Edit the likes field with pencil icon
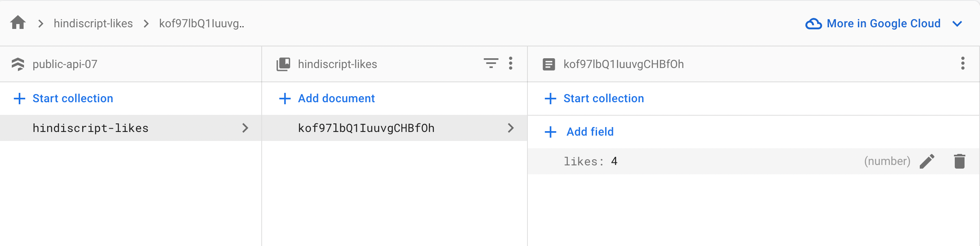 tap(927, 161)
